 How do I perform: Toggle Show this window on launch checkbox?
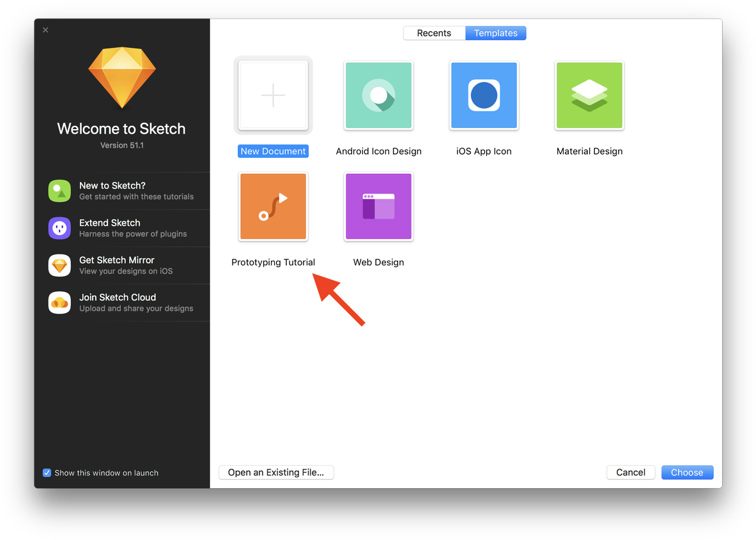click(x=47, y=473)
